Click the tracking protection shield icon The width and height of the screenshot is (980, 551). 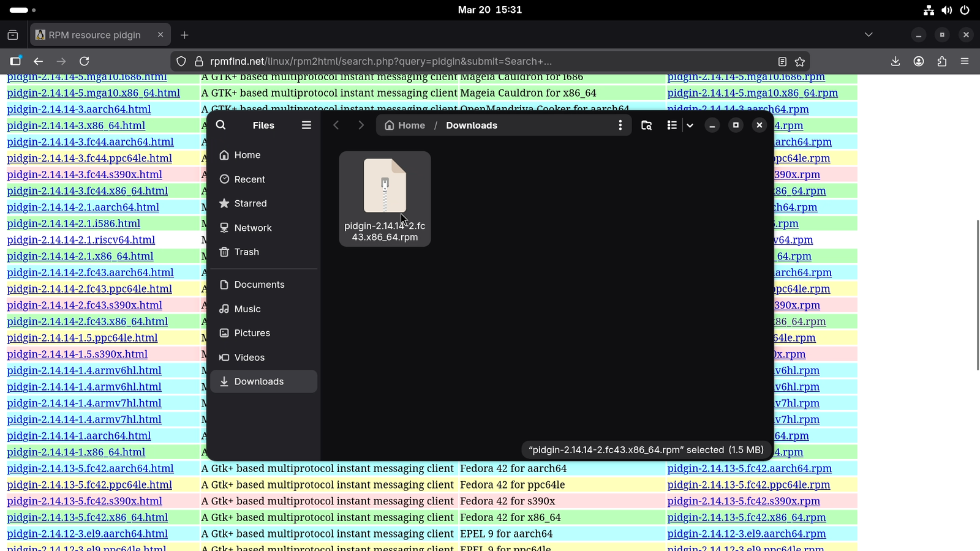point(181,61)
